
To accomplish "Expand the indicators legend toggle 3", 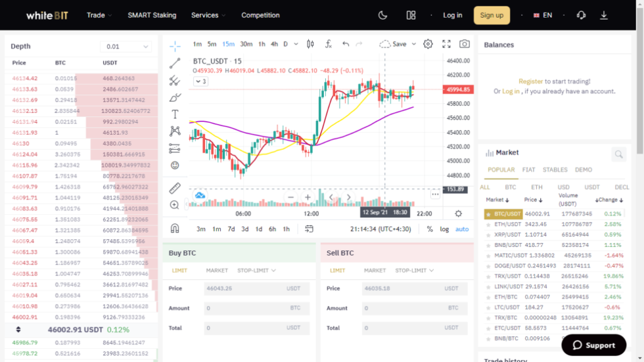I will coord(201,81).
